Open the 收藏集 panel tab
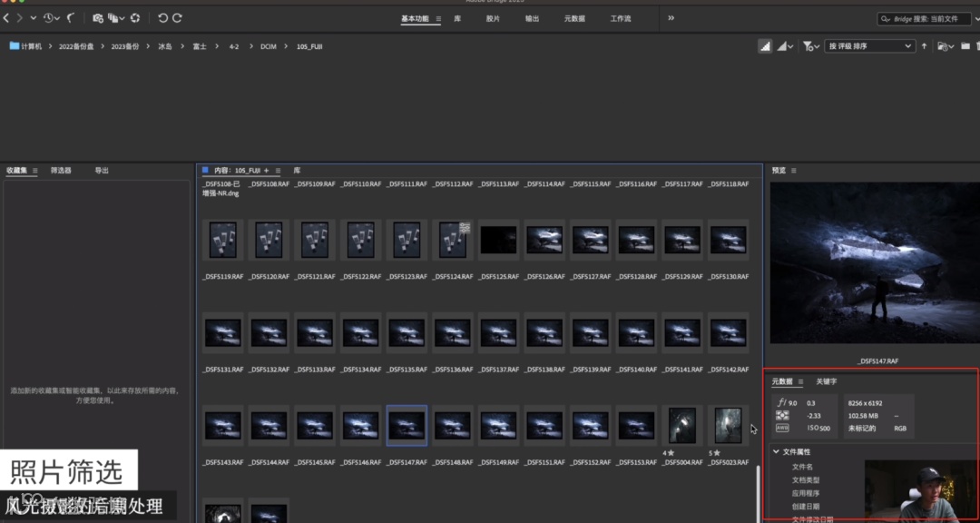Viewport: 980px width, 523px height. [x=17, y=170]
